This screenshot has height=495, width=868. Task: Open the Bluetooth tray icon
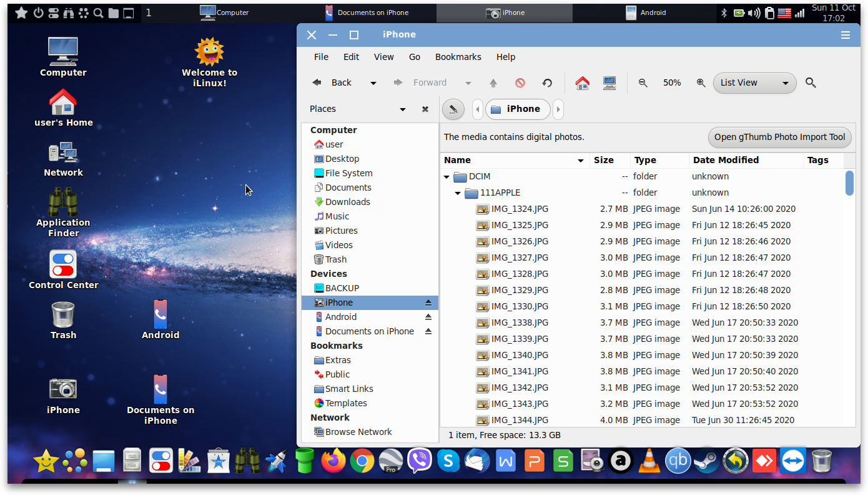(x=724, y=12)
